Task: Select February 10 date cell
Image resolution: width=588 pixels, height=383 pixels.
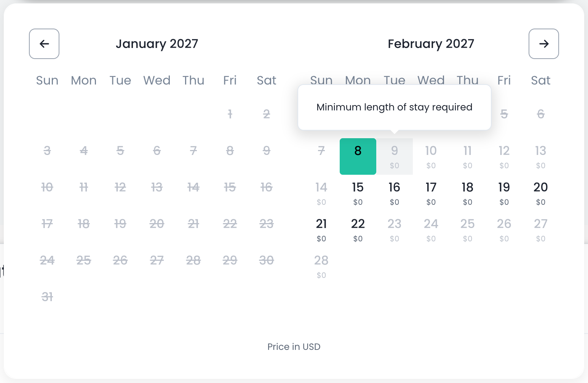Action: pos(431,156)
